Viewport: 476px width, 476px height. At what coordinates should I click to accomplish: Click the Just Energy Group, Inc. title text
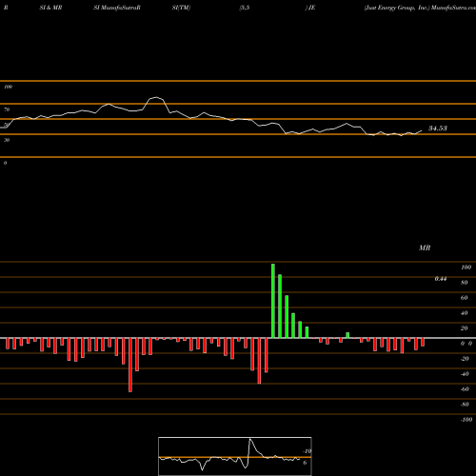coord(397,8)
